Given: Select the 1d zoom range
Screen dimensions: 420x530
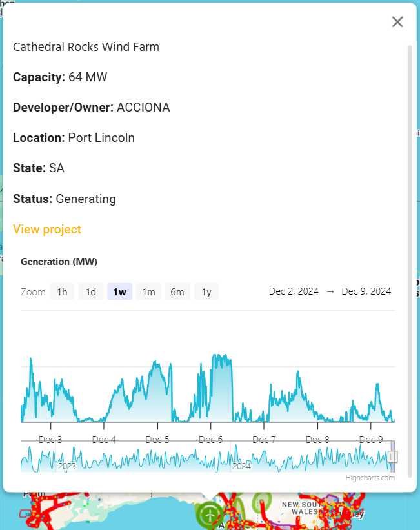Looking at the screenshot, I should tap(91, 291).
